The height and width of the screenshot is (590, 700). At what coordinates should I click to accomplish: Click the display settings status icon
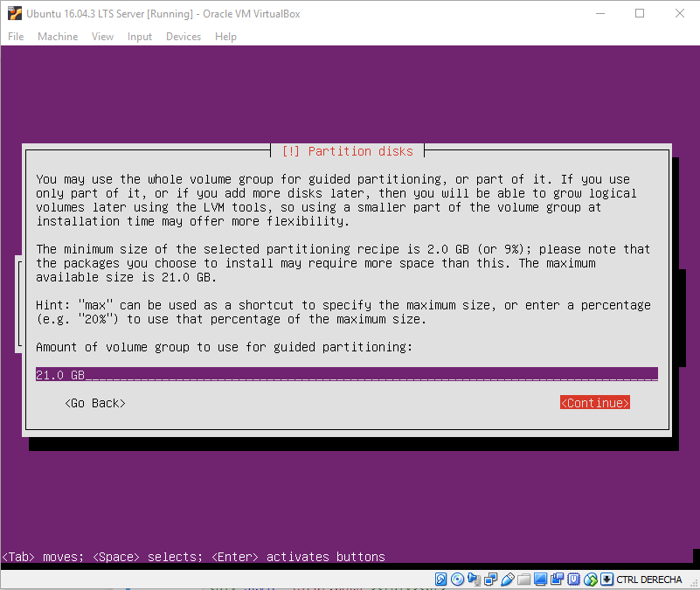click(x=540, y=580)
